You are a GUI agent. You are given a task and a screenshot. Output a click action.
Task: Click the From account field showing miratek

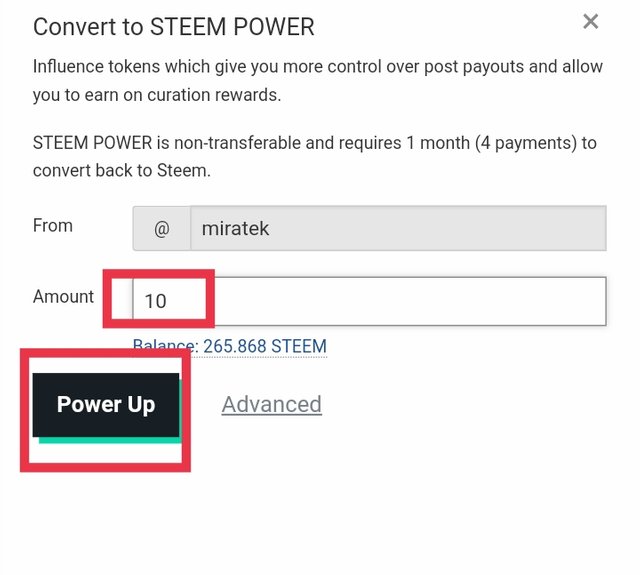(x=398, y=229)
